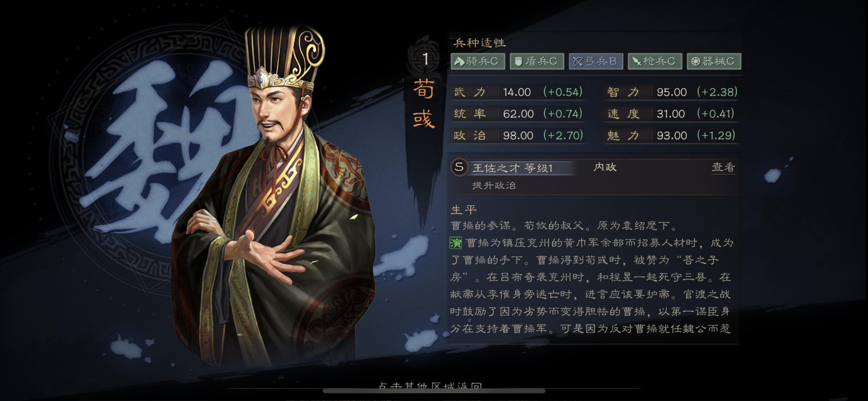Tap the 魅力 93.00 stat row
This screenshot has height=401, width=868.
pyautogui.click(x=672, y=136)
